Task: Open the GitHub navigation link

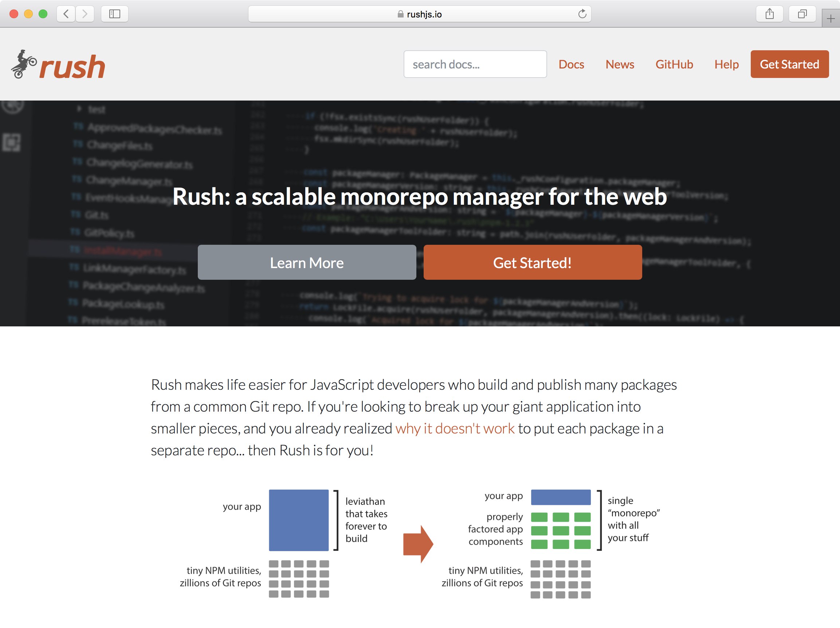Action: click(x=674, y=64)
